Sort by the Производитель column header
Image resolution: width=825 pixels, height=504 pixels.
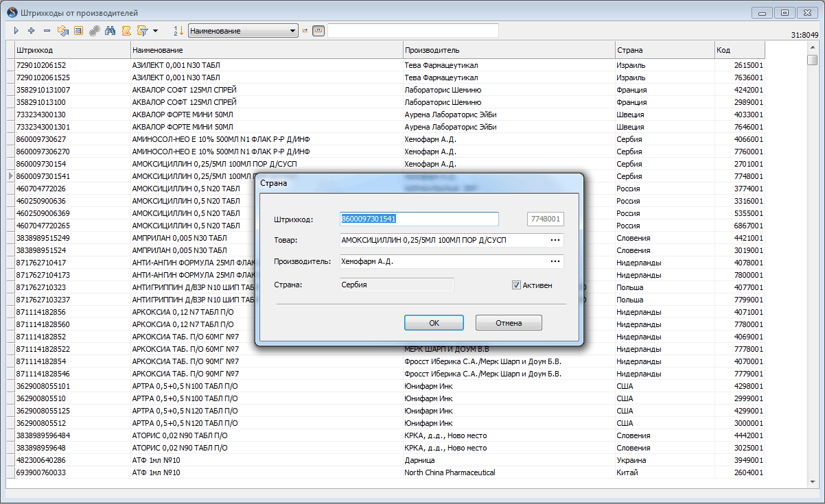509,50
